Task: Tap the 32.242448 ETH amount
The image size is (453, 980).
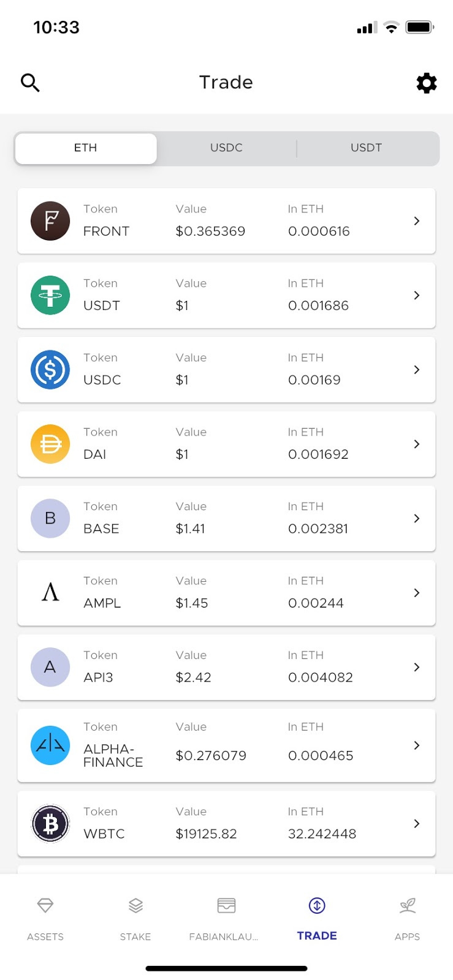Action: 322,834
